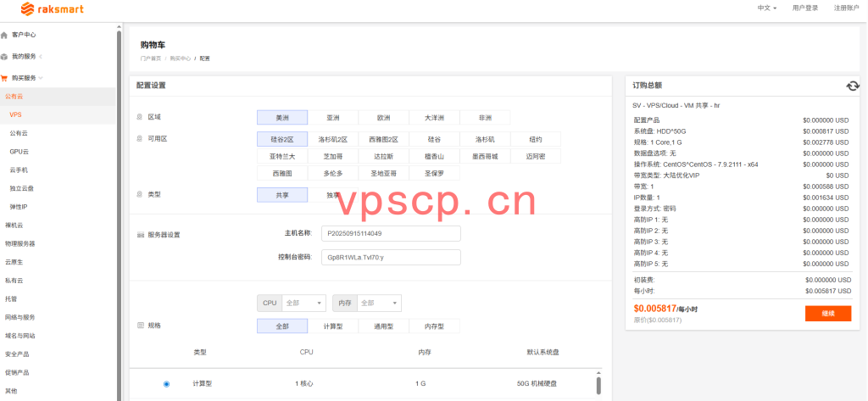Image resolution: width=868 pixels, height=401 pixels.
Task: Click the 主机名称 input field
Action: (x=391, y=234)
